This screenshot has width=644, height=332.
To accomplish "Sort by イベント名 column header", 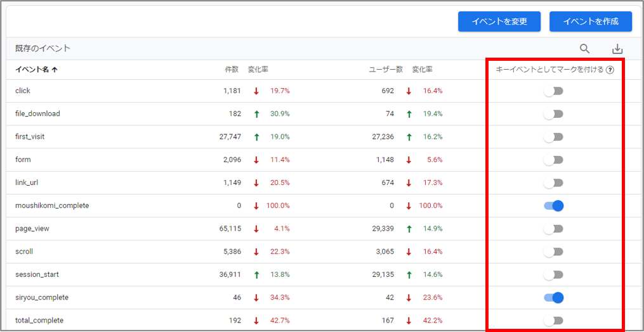I will [x=36, y=70].
